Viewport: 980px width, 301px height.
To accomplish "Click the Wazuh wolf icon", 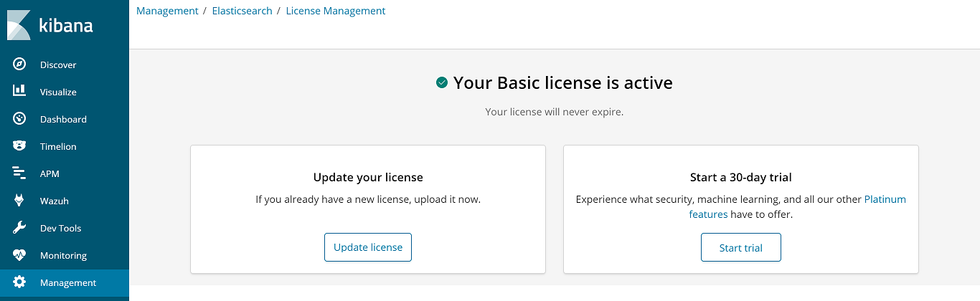I will pyautogui.click(x=19, y=201).
